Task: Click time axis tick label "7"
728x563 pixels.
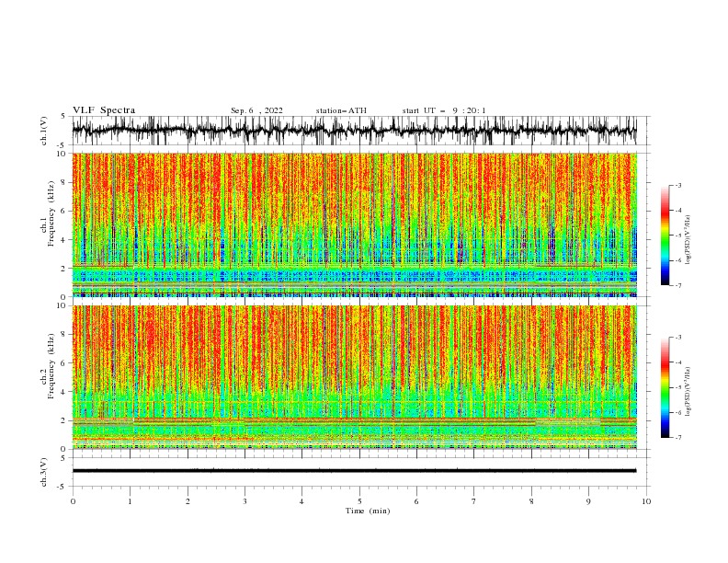Action: [474, 501]
